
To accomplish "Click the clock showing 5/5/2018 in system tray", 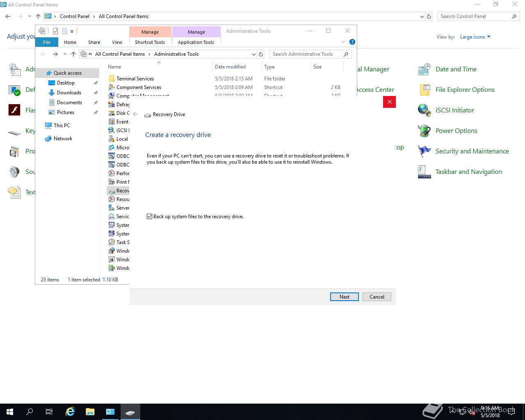I will [x=490, y=412].
